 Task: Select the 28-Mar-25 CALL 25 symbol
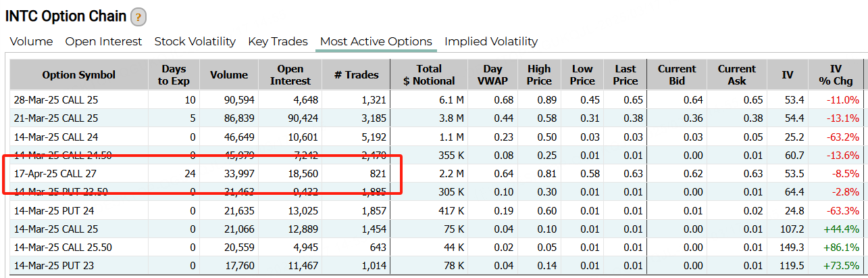(x=56, y=100)
